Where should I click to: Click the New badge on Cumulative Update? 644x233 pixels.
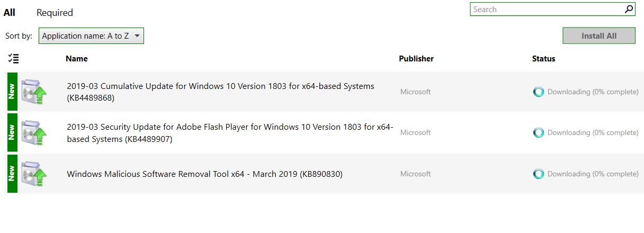pyautogui.click(x=12, y=92)
